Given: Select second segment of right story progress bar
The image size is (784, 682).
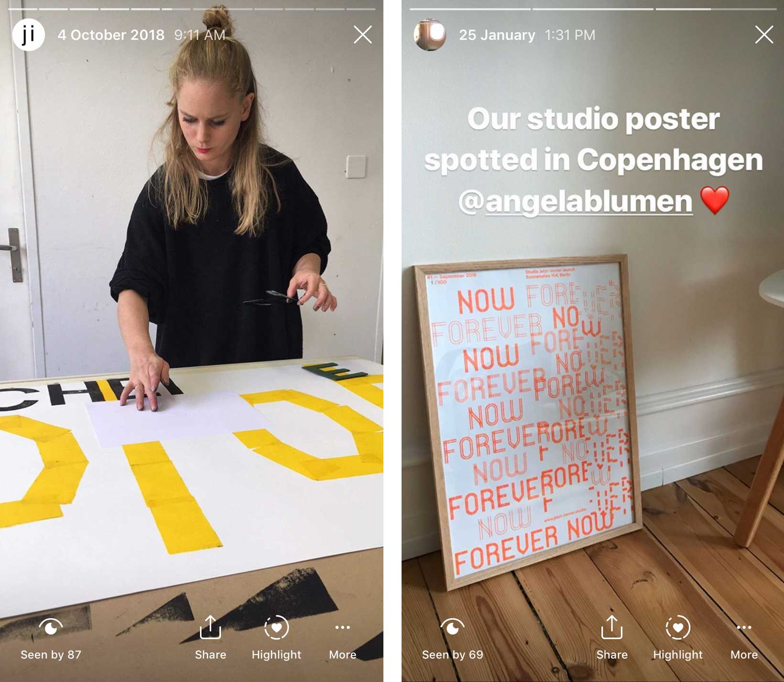Looking at the screenshot, I should point(593,9).
